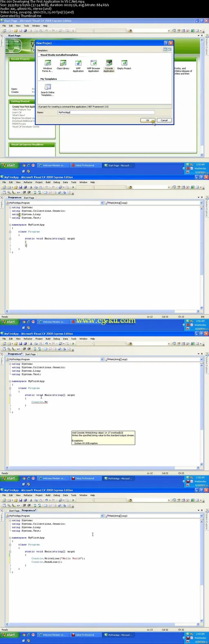209x644 pixels.
Task: Confirm New Project dialog with OK
Action: point(148,120)
